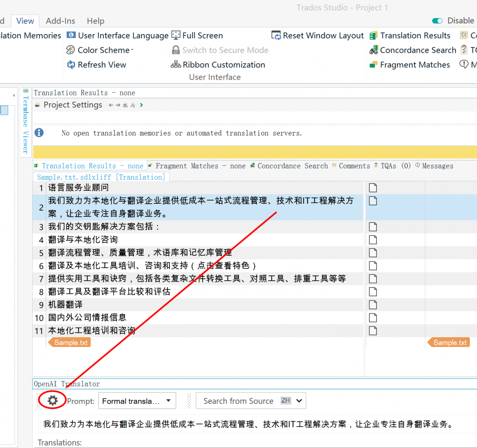Open OpenAI Translator settings gear
This screenshot has width=477, height=448.
point(52,400)
